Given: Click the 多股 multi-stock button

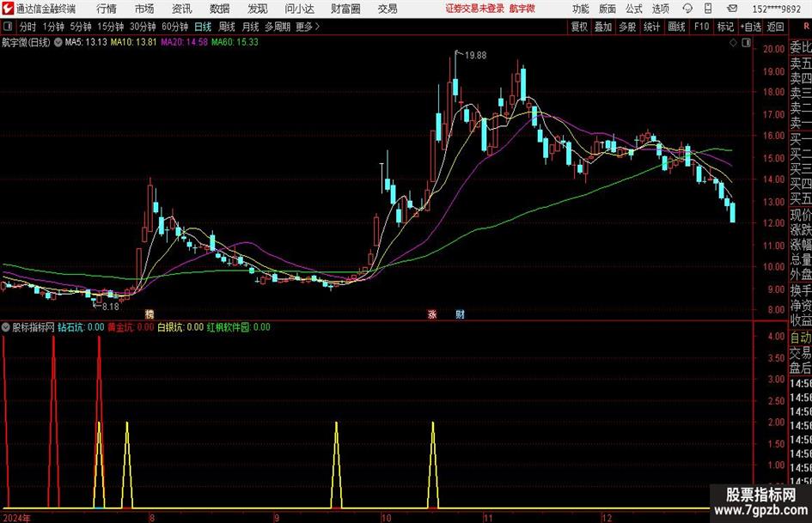Looking at the screenshot, I should 627,27.
